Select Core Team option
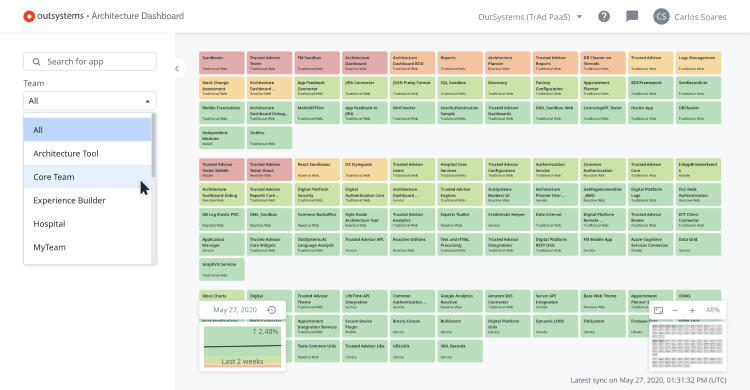Screen dimensions: 750x390 [88, 177]
